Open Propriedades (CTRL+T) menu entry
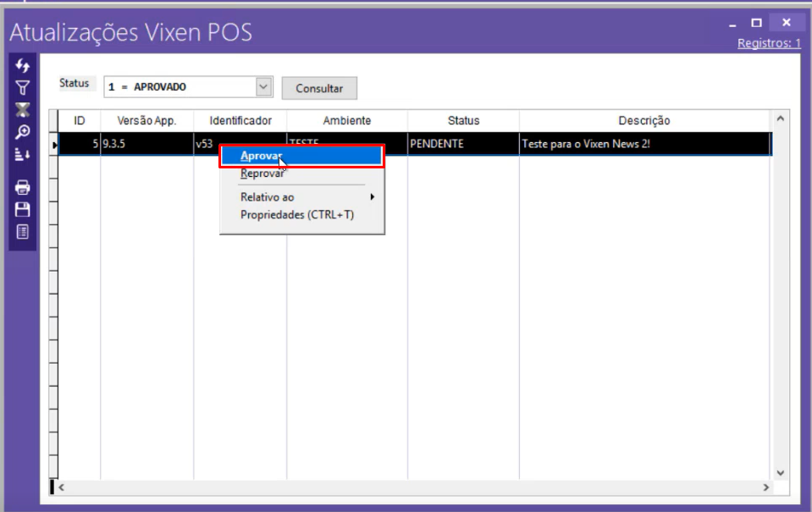 coord(297,215)
